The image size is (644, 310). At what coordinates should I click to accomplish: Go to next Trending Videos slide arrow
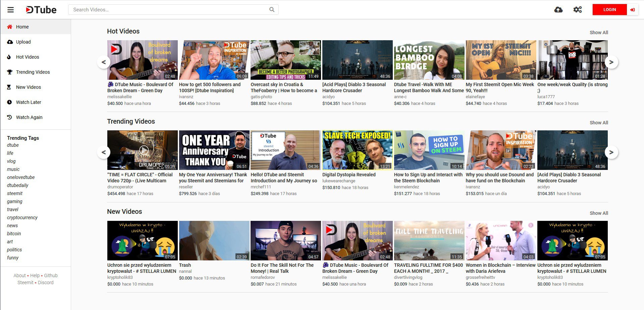611,152
